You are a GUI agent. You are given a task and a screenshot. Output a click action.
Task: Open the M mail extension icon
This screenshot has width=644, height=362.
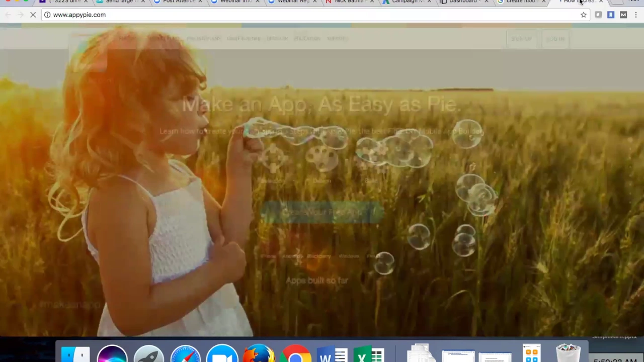point(623,15)
